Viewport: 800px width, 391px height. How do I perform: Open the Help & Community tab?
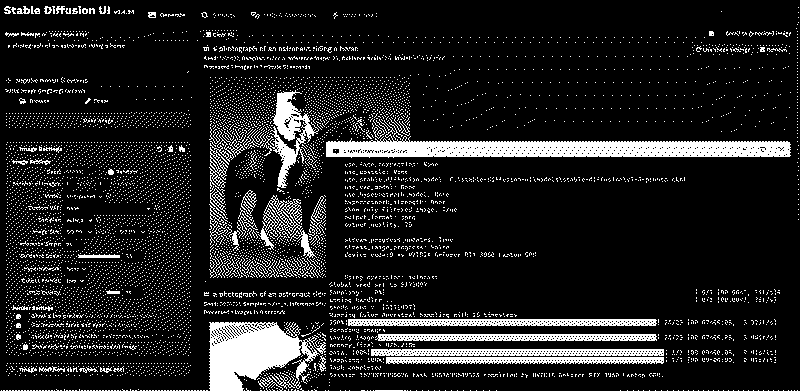[283, 15]
